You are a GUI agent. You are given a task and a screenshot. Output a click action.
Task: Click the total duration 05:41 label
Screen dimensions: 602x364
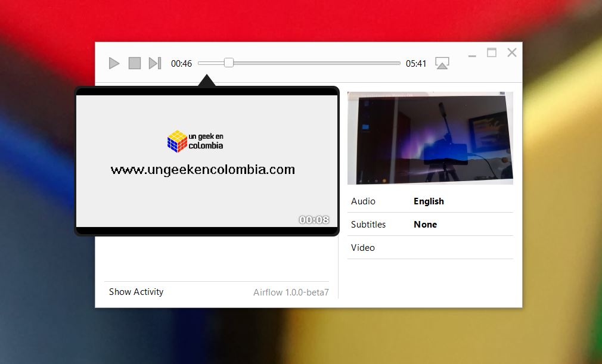point(416,64)
